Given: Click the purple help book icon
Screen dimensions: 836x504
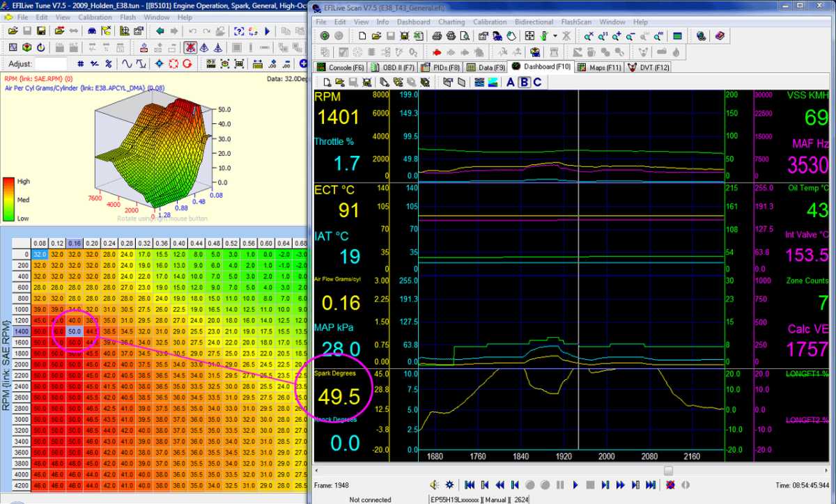Looking at the screenshot, I should click(x=720, y=36).
